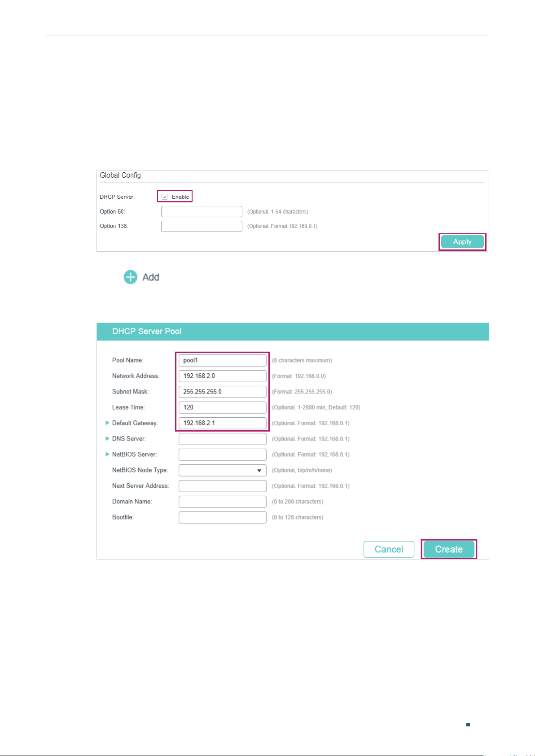The width and height of the screenshot is (535, 756).
Task: Click the Add label text
Action: coord(151,277)
